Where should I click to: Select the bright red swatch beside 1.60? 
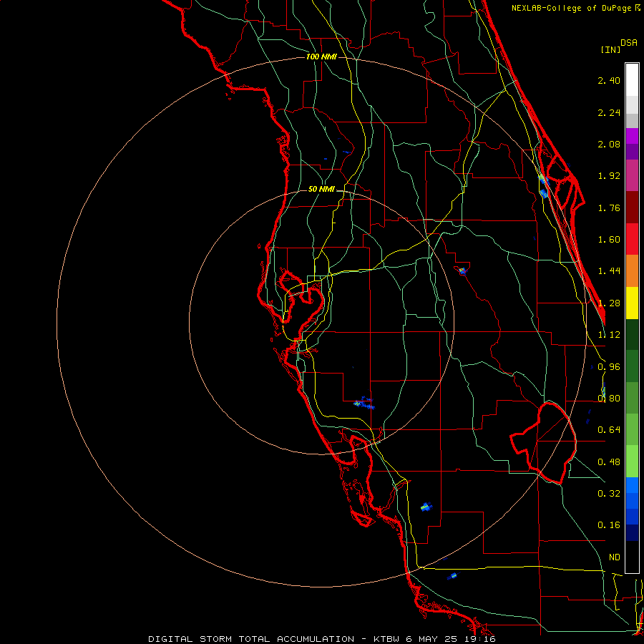click(x=632, y=239)
